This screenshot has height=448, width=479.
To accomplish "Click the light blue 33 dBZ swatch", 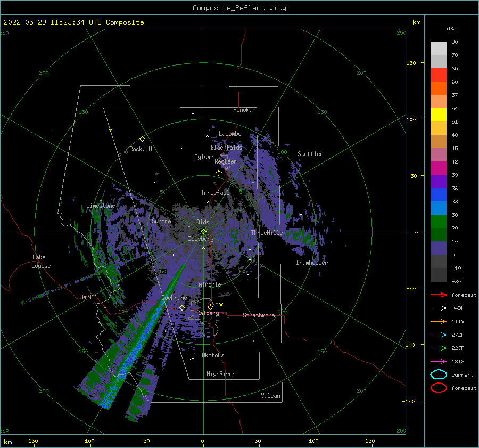I will tap(439, 208).
